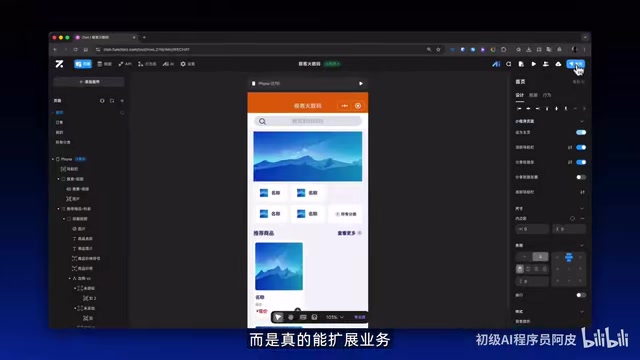Click the circle close icon in orange header
This screenshot has width=640, height=360.
click(x=358, y=106)
